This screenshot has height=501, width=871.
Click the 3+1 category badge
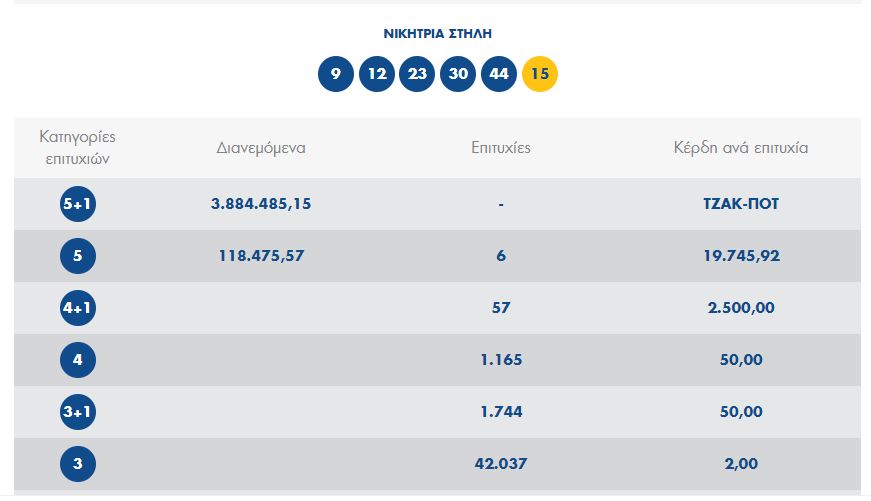pos(78,412)
